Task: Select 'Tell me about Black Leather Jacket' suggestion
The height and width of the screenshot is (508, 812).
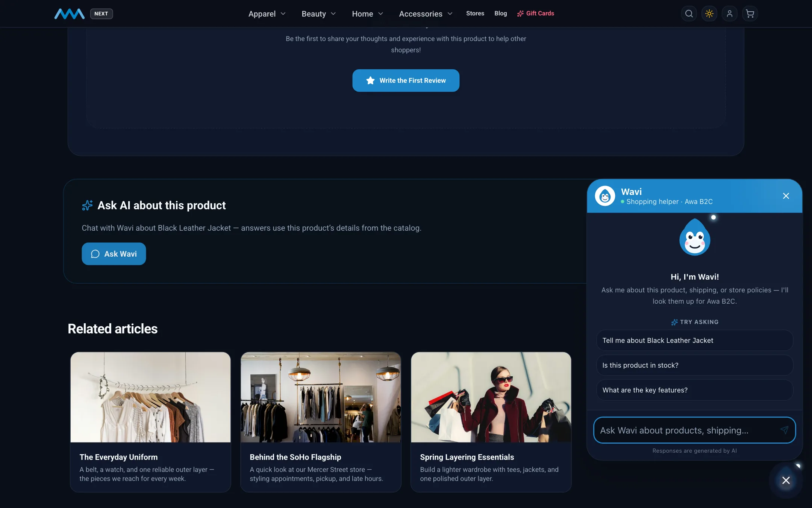Action: pos(694,341)
